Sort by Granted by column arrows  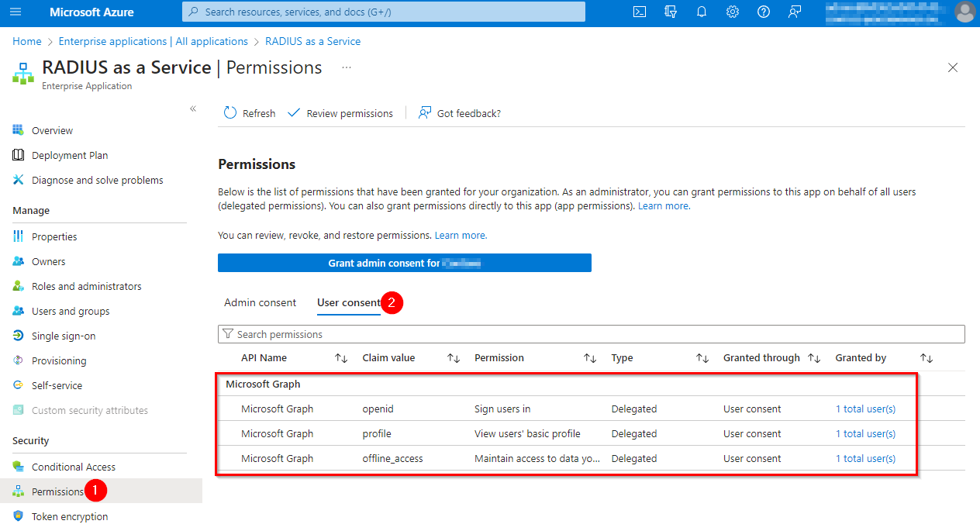[x=926, y=358]
